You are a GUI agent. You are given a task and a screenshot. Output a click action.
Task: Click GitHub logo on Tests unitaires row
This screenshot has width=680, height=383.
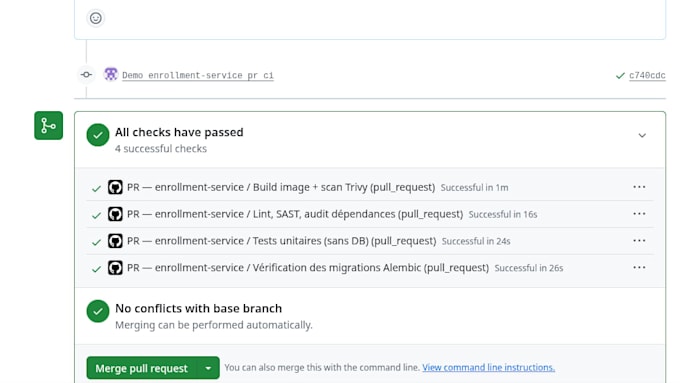tap(115, 241)
